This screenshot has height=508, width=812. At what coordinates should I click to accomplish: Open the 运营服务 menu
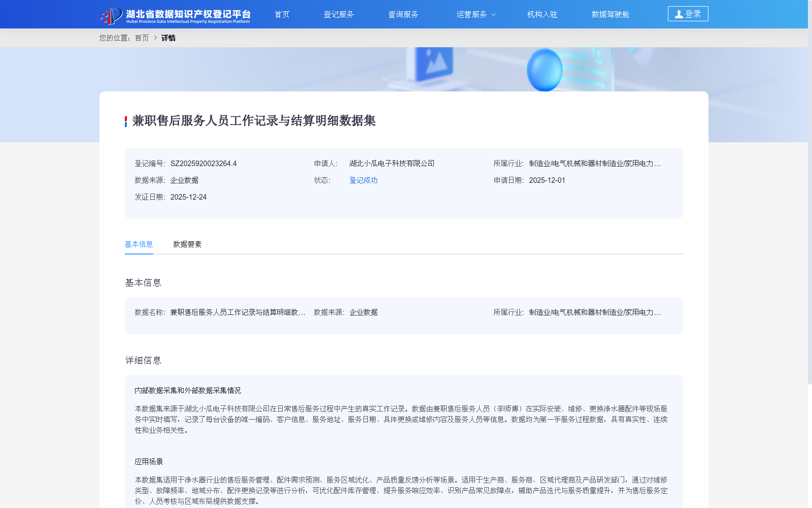pyautogui.click(x=471, y=14)
